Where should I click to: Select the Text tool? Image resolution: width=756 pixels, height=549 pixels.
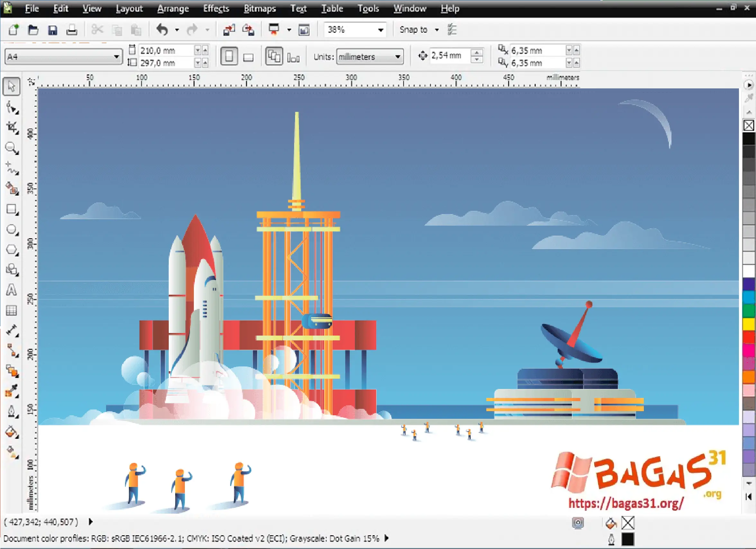click(11, 290)
